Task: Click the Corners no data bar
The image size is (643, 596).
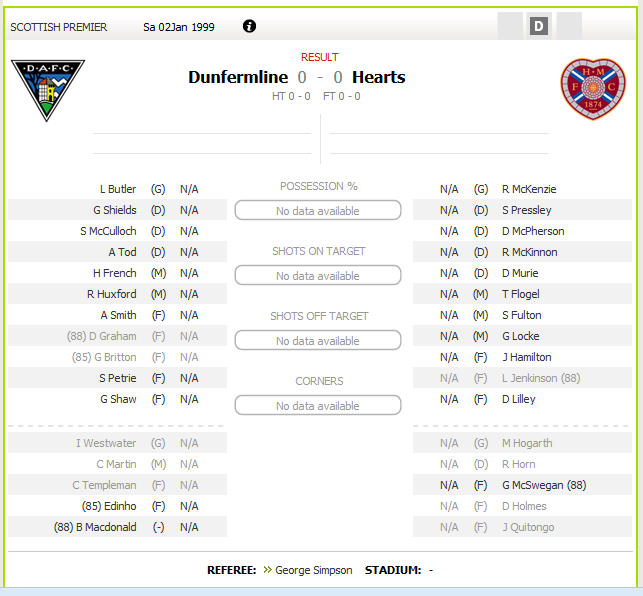Action: 318,405
